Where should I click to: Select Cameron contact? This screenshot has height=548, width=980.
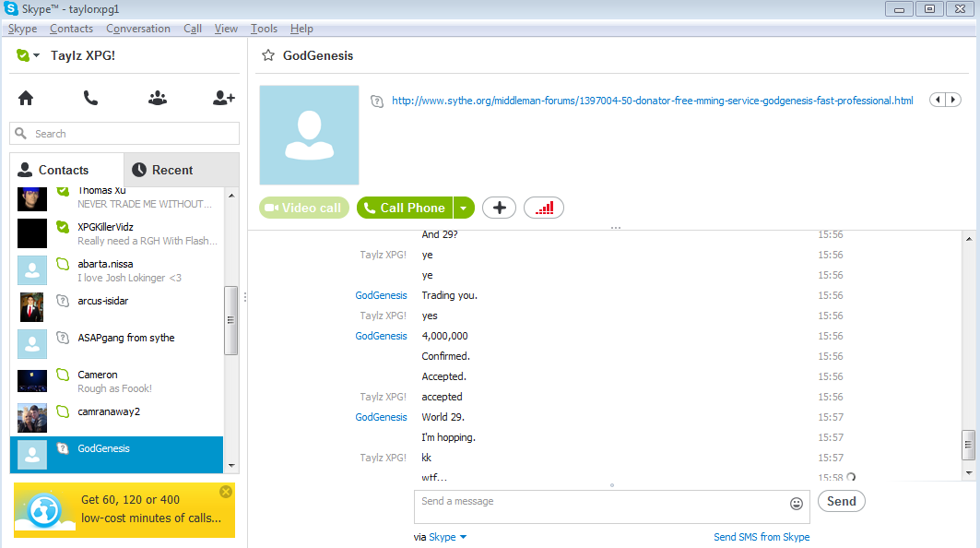click(x=117, y=381)
